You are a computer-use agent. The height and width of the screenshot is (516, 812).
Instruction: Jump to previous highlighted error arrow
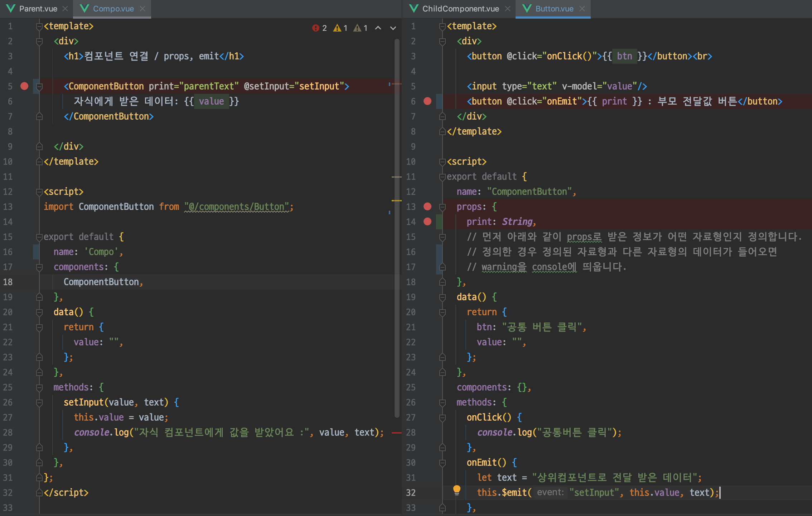point(378,28)
